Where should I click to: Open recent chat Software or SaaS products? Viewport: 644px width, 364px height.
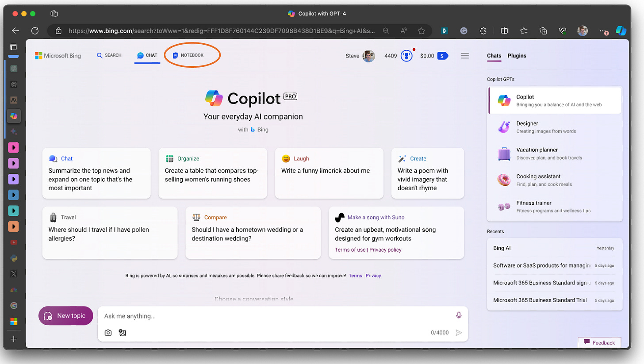555,265
